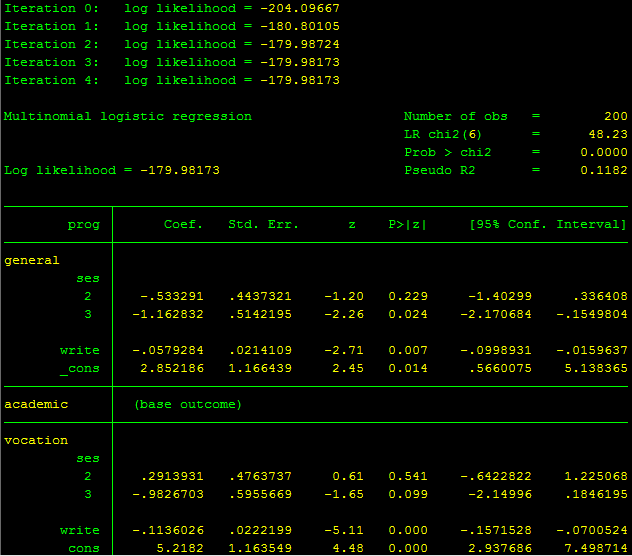Click the 'Pseudo R2' label
This screenshot has width=632, height=556.
440,170
